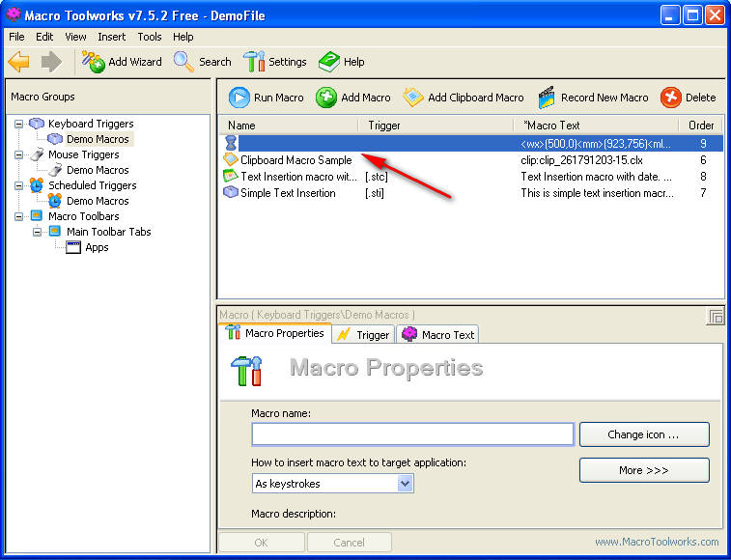731x560 pixels.
Task: Open Help via the green book icon
Action: tap(341, 62)
